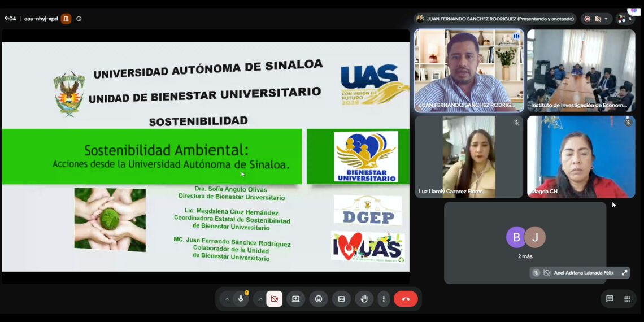Click the crossed-out folder icon at top

point(598,19)
